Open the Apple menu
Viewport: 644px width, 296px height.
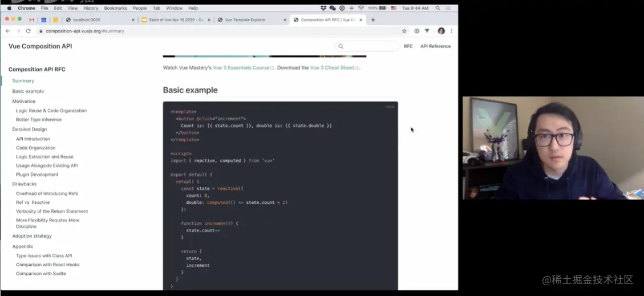coord(9,8)
